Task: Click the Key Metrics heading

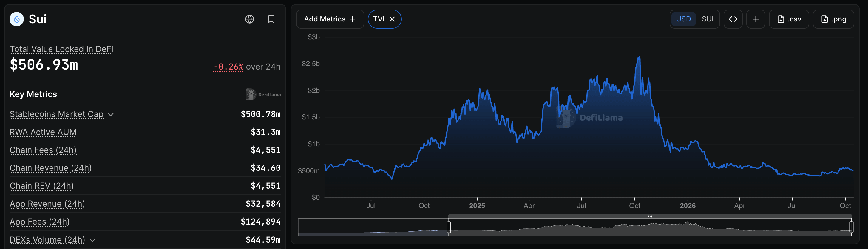Action: coord(33,94)
